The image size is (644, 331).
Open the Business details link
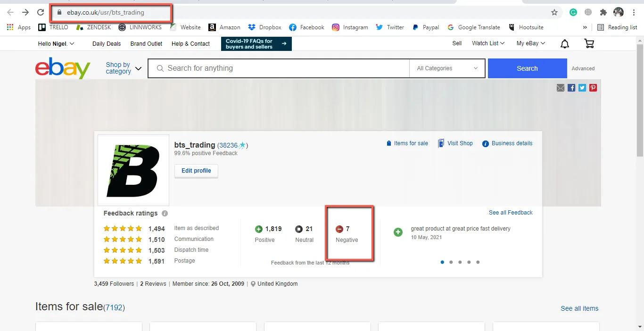coord(507,143)
